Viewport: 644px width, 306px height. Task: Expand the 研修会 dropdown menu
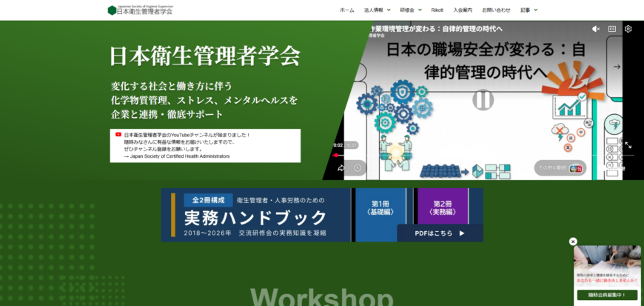click(410, 10)
